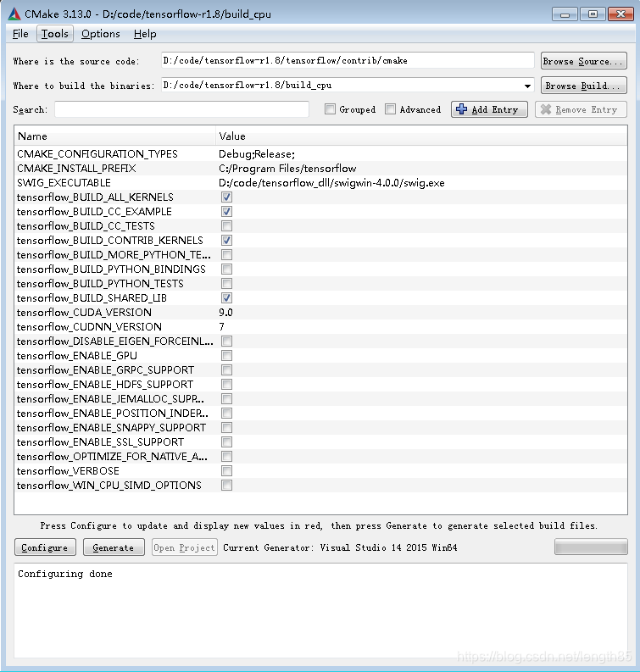Click the C:/Program Files/tensorflow value
Screen dimensions: 640x672
click(287, 169)
